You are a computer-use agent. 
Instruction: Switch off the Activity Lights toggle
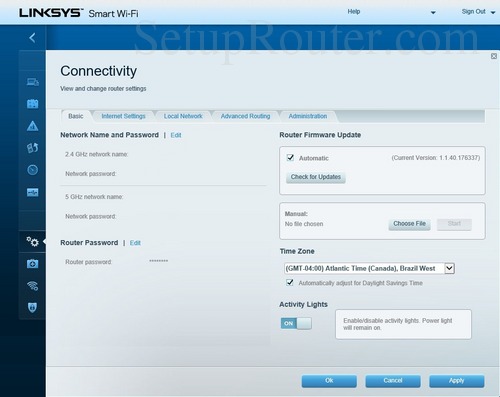pyautogui.click(x=296, y=323)
